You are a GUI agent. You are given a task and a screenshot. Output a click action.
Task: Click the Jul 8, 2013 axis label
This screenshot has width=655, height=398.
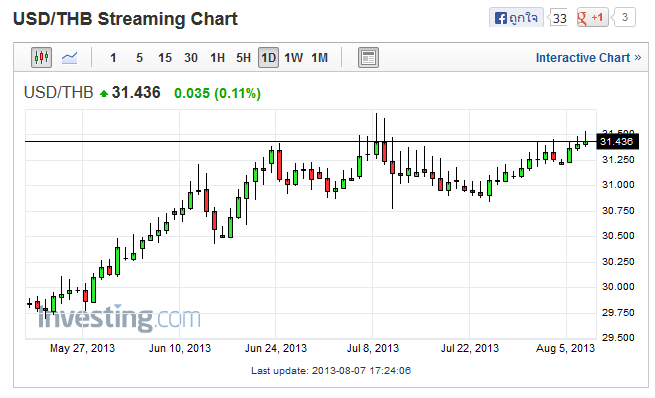point(373,348)
